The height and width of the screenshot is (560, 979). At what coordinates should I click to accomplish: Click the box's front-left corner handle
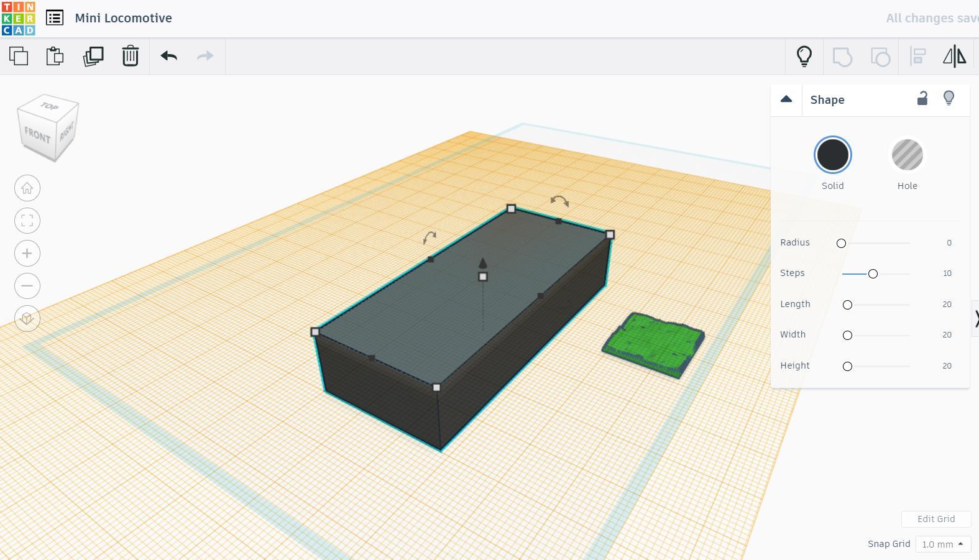315,332
